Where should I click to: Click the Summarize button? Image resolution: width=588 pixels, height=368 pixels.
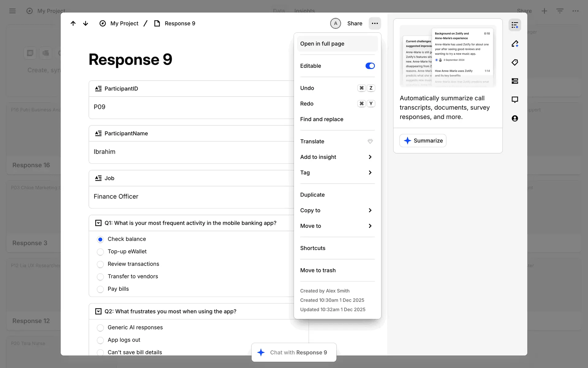pyautogui.click(x=423, y=141)
